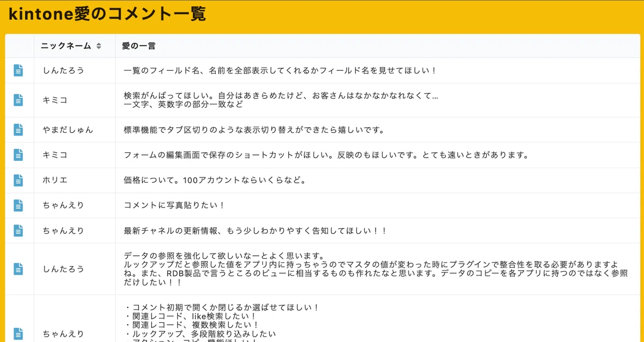Open record icon for bulleted ちゃんえり row

click(19, 333)
